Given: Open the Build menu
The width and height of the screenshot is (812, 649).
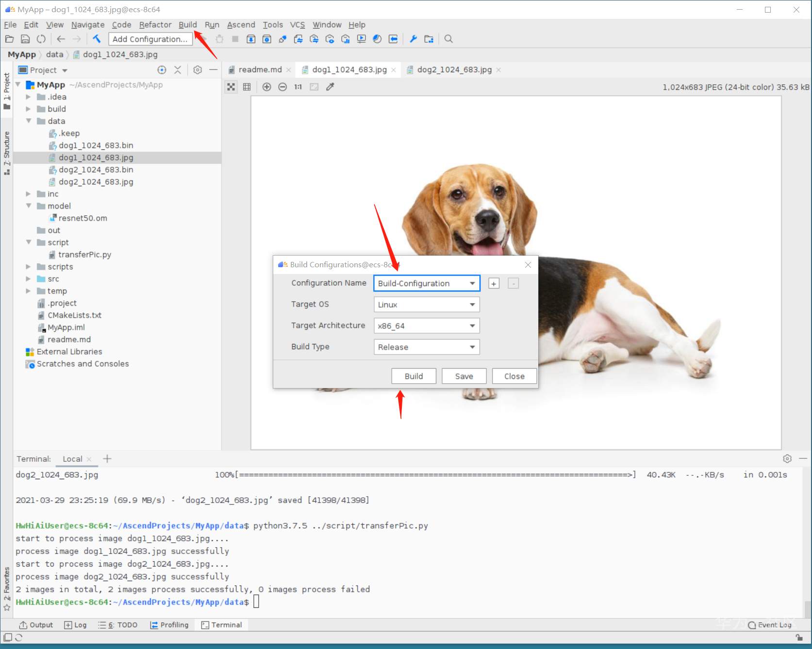Looking at the screenshot, I should coord(187,25).
